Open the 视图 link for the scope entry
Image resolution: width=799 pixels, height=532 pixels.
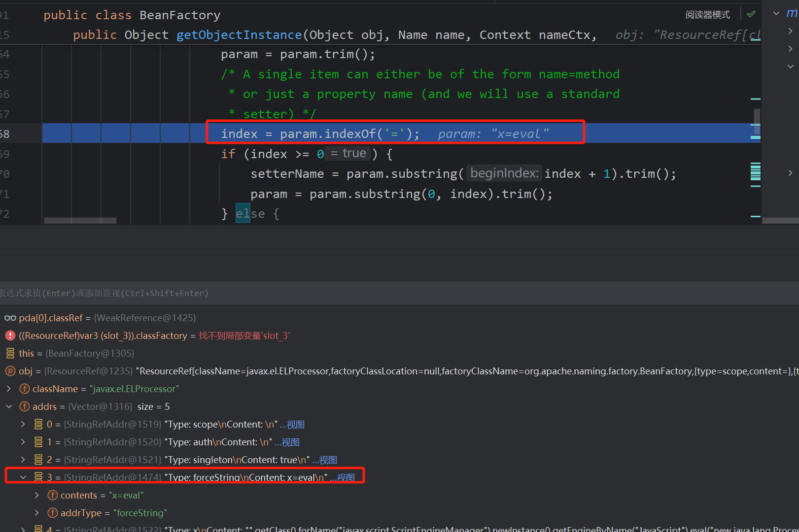coord(296,425)
